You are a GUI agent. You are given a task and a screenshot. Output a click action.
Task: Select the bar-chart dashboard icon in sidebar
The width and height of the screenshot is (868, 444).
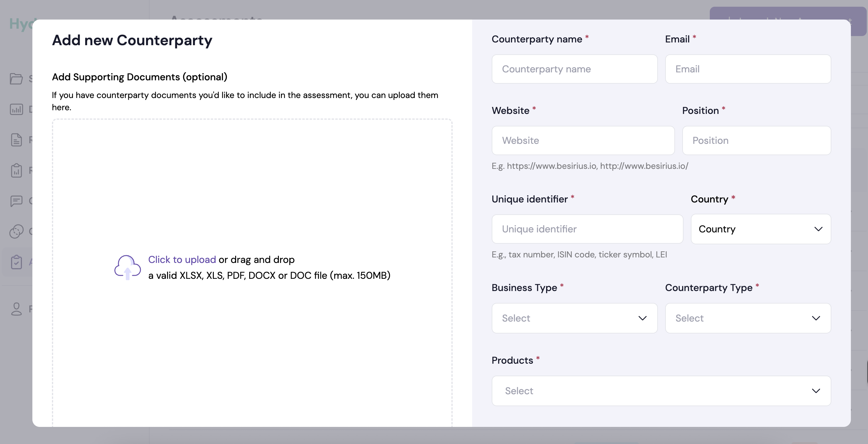tap(16, 109)
